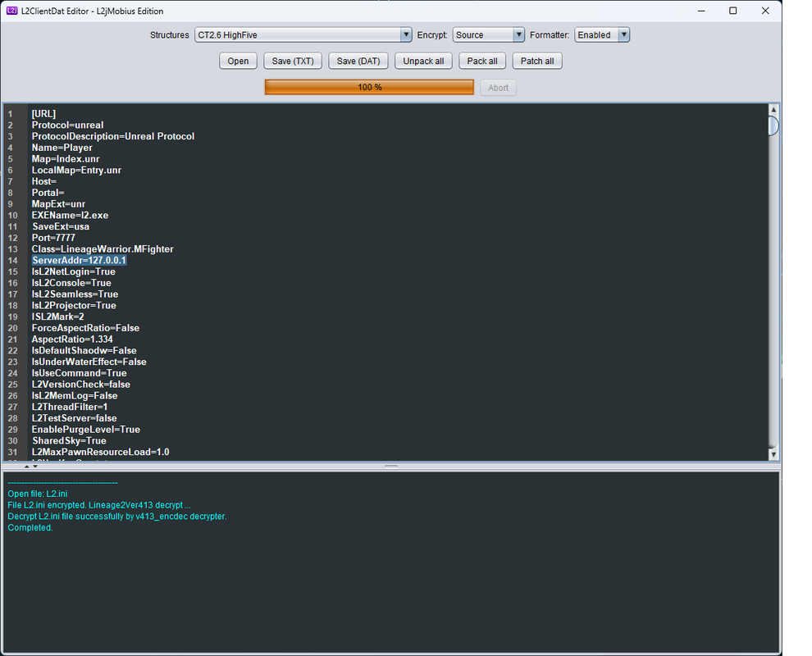Click the Class=LineageWarrior.MFighter line
This screenshot has width=812, height=656.
click(x=103, y=249)
